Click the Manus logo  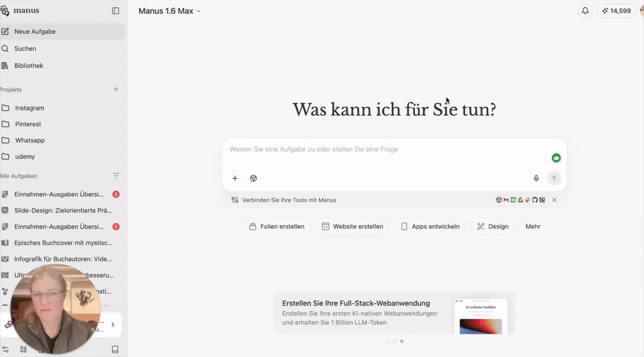19,10
